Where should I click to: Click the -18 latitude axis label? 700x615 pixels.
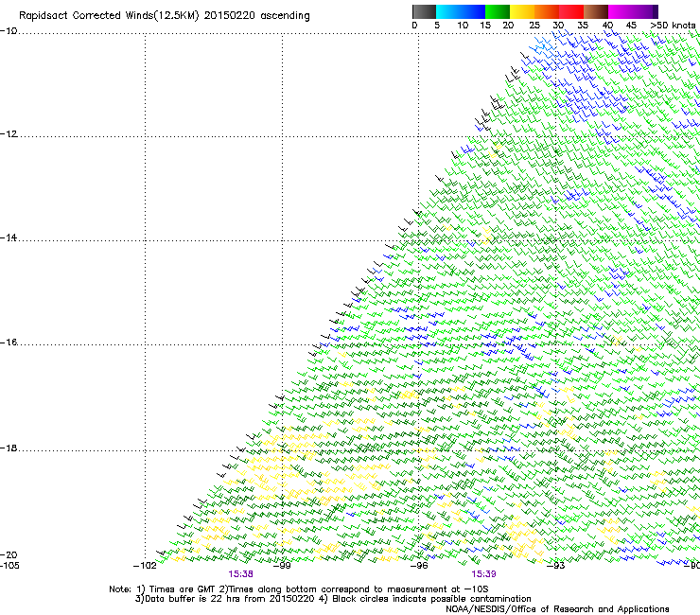point(9,448)
